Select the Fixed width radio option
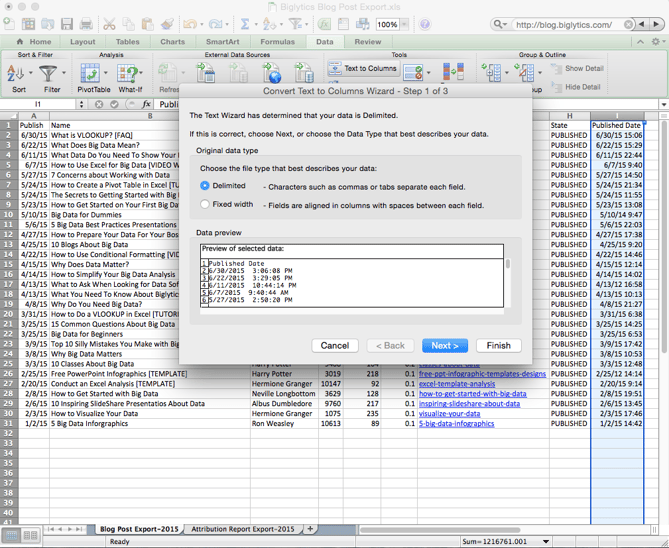669x548 pixels. pos(206,204)
